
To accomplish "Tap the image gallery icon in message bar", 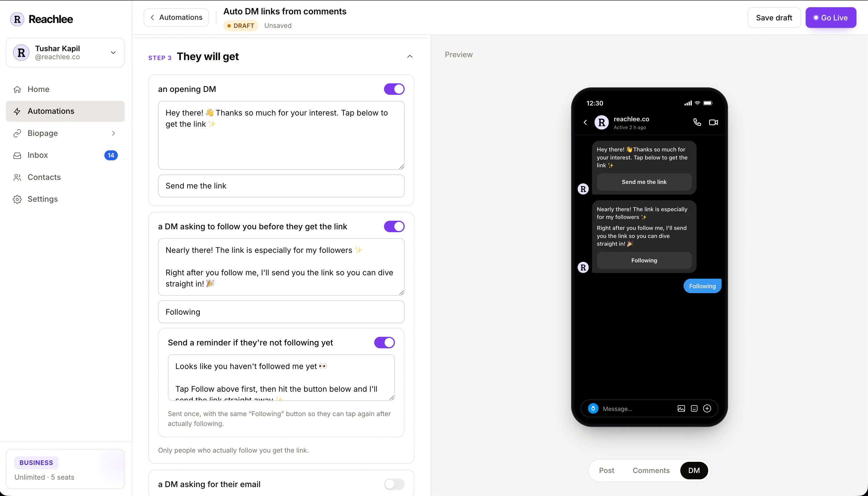I will [681, 408].
